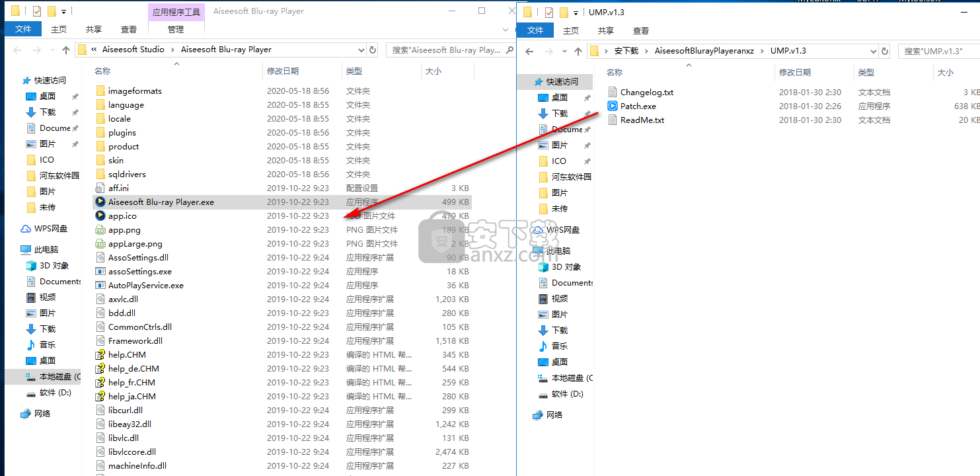Click the up arrow in UMP.v1.3 window navigation
This screenshot has height=476, width=980.
pyautogui.click(x=578, y=51)
